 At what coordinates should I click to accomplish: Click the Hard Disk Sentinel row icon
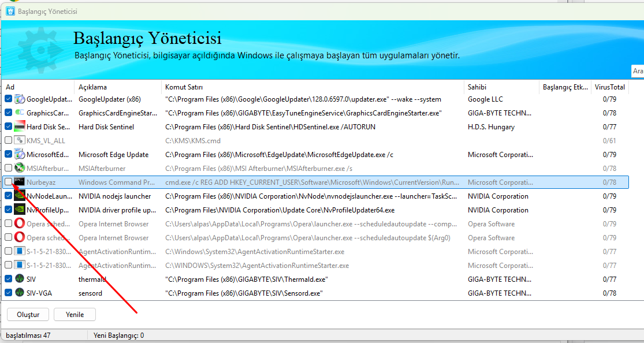[19, 127]
